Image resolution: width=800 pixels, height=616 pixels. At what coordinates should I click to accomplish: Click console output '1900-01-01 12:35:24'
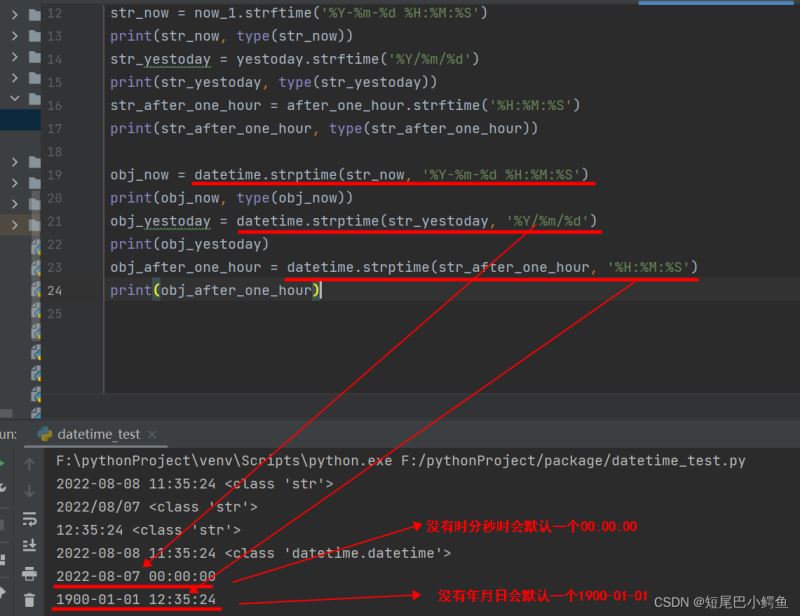pyautogui.click(x=136, y=599)
